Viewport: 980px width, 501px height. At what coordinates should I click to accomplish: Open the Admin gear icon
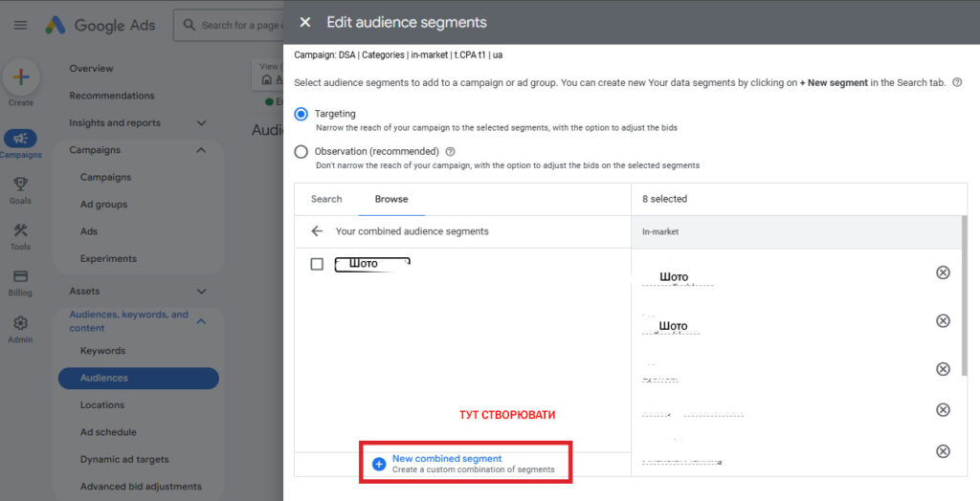[x=20, y=323]
